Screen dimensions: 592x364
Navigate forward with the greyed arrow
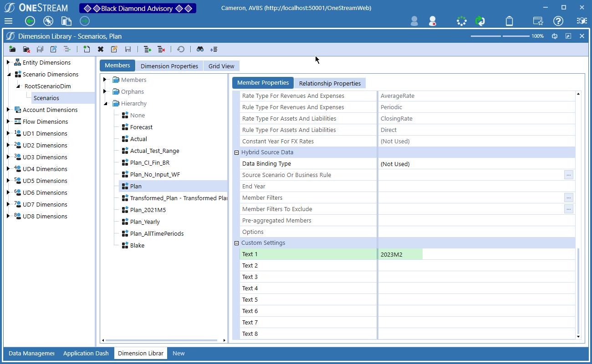pyautogui.click(x=85, y=21)
